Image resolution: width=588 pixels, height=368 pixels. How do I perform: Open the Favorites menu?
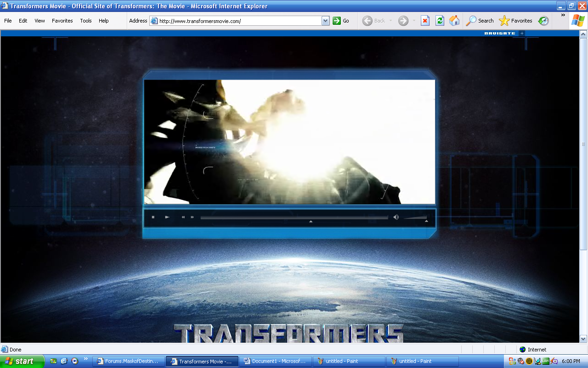62,21
